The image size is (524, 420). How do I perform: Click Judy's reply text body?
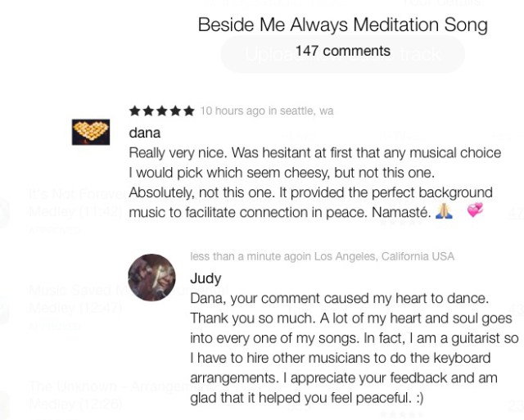(352, 347)
